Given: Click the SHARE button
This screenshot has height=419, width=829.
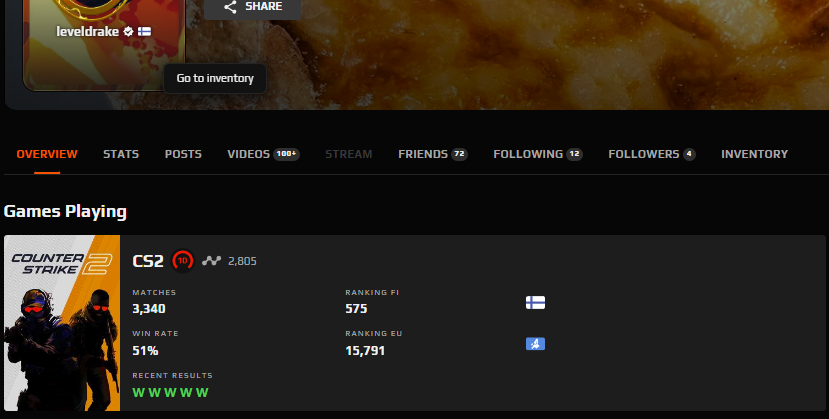Looking at the screenshot, I should [x=253, y=7].
